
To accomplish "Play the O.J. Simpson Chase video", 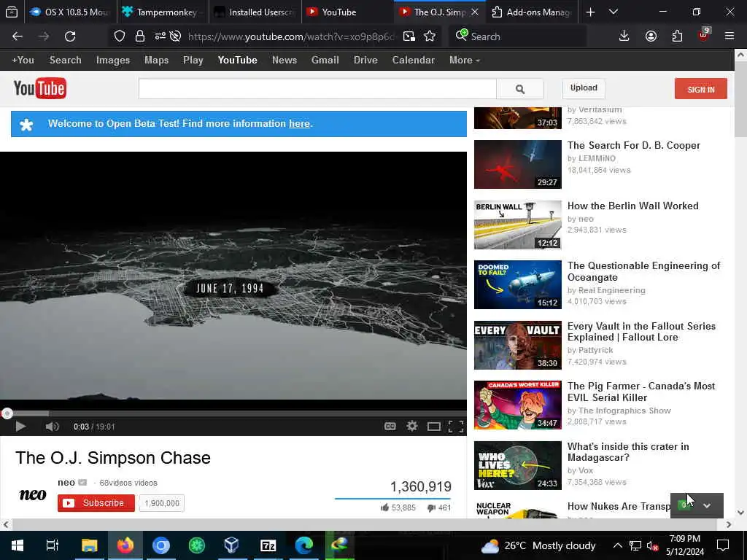I will click(x=20, y=426).
